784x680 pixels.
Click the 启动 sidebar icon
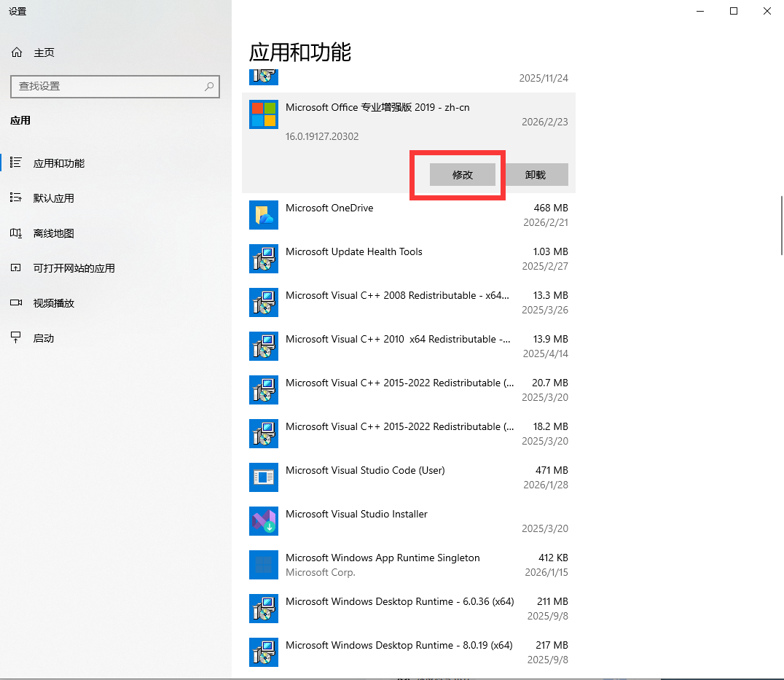pyautogui.click(x=16, y=338)
